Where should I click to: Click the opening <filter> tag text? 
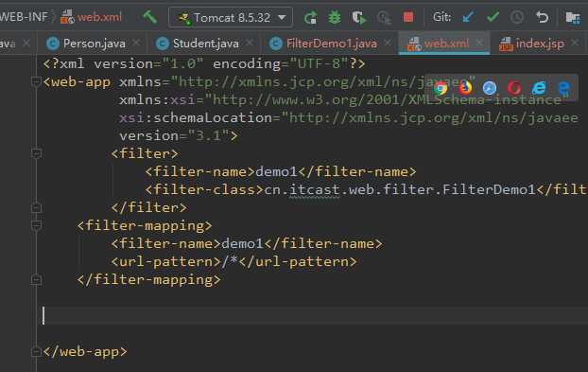[x=145, y=153]
